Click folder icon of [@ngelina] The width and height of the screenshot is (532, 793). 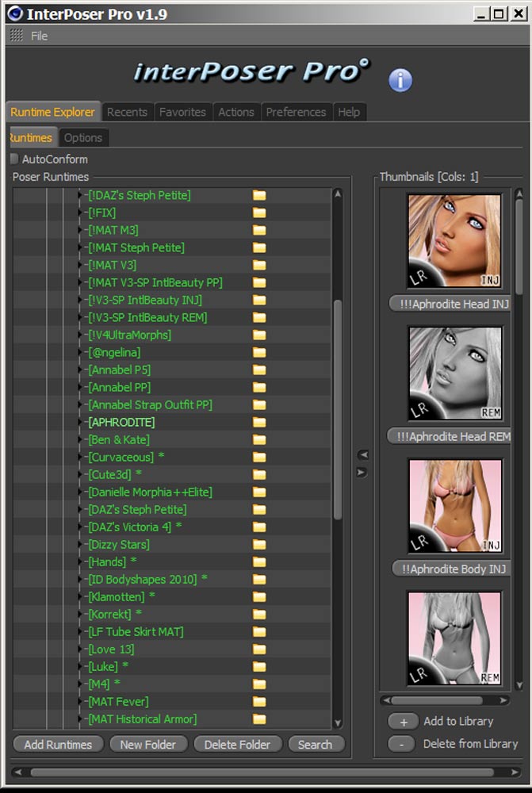click(x=259, y=353)
